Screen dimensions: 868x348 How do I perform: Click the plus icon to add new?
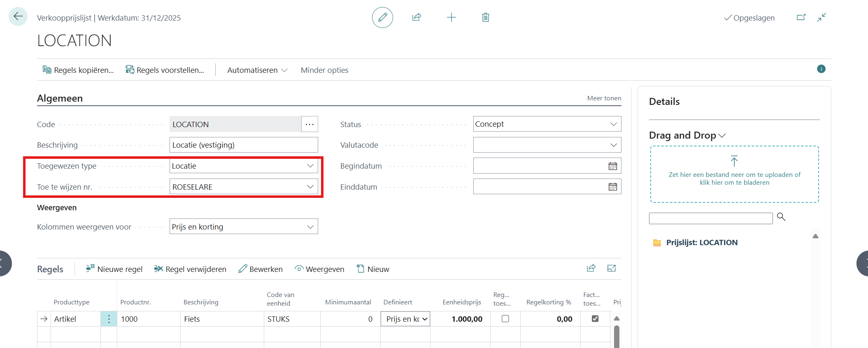coord(451,17)
